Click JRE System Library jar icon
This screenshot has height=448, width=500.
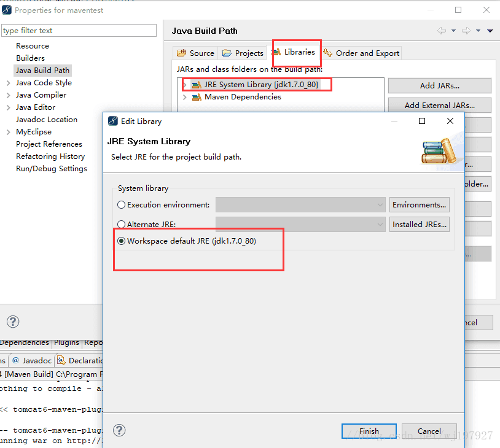[x=197, y=85]
